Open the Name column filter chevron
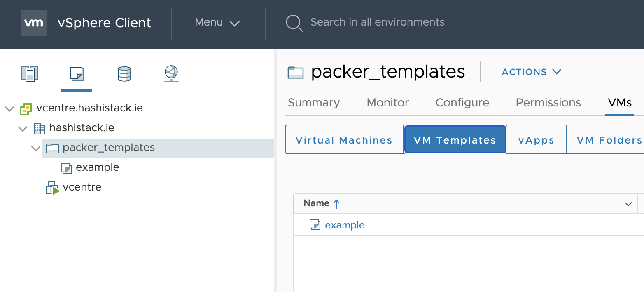The height and width of the screenshot is (292, 644). click(628, 204)
